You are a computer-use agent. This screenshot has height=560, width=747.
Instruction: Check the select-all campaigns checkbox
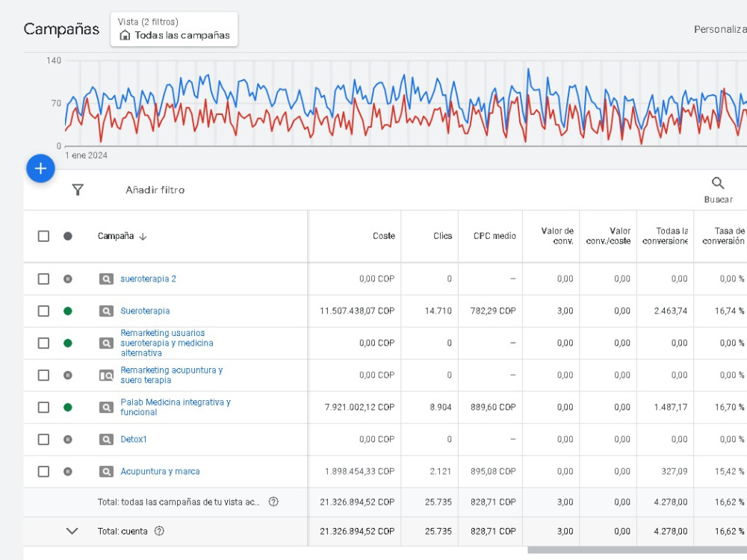tap(43, 236)
